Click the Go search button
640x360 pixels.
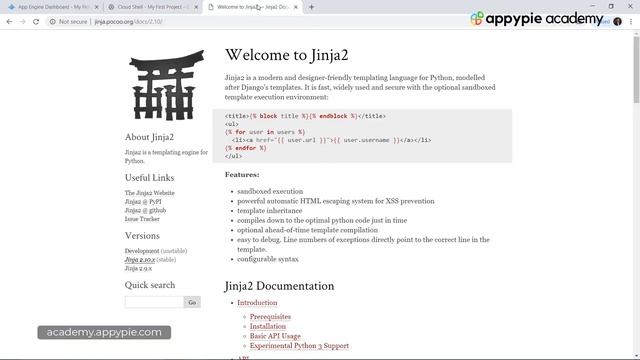click(x=192, y=302)
